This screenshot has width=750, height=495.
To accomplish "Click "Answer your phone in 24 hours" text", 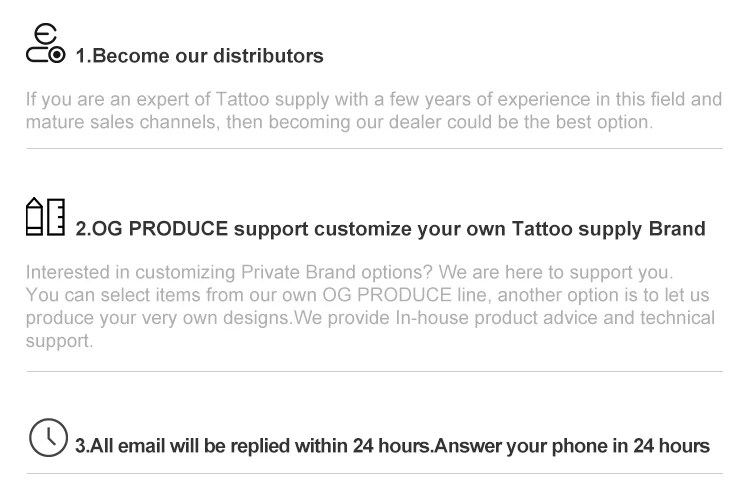I will click(x=572, y=445).
